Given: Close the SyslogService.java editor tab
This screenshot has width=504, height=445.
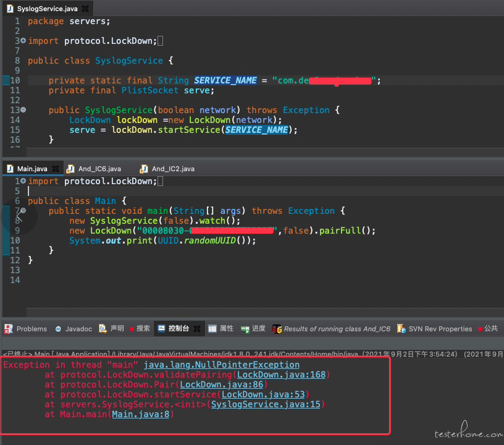Looking at the screenshot, I should 85,9.
